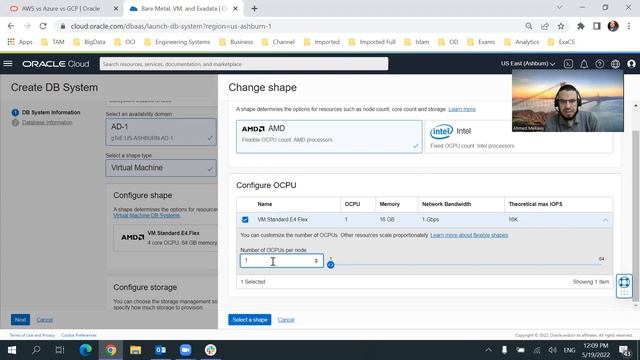Open the Chrome tab search chevron
Image resolution: width=640 pixels, height=360 pixels.
[x=560, y=8]
